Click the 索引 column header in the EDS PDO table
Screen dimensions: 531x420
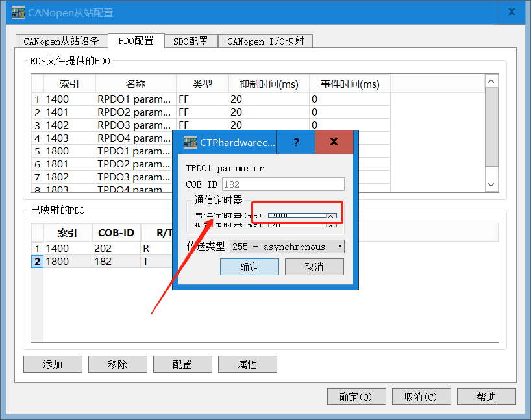(x=69, y=84)
